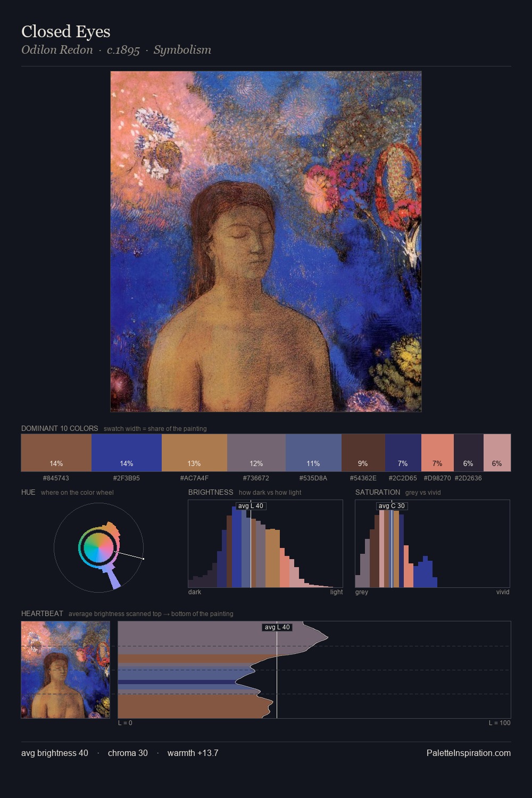The height and width of the screenshot is (798, 532).
Task: Click the 'grey' saturation axis label
Action: (362, 592)
